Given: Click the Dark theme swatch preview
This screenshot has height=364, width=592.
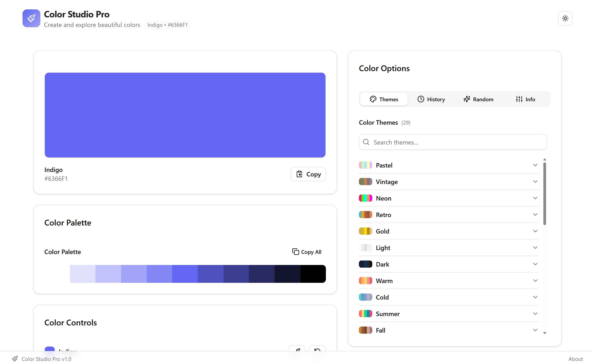Looking at the screenshot, I should coord(365,264).
